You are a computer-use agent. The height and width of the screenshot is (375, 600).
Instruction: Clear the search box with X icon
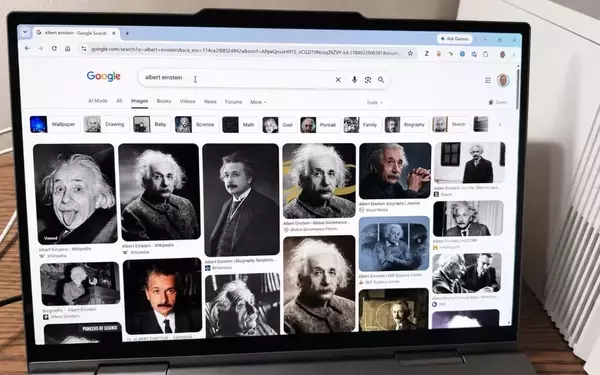tap(338, 80)
